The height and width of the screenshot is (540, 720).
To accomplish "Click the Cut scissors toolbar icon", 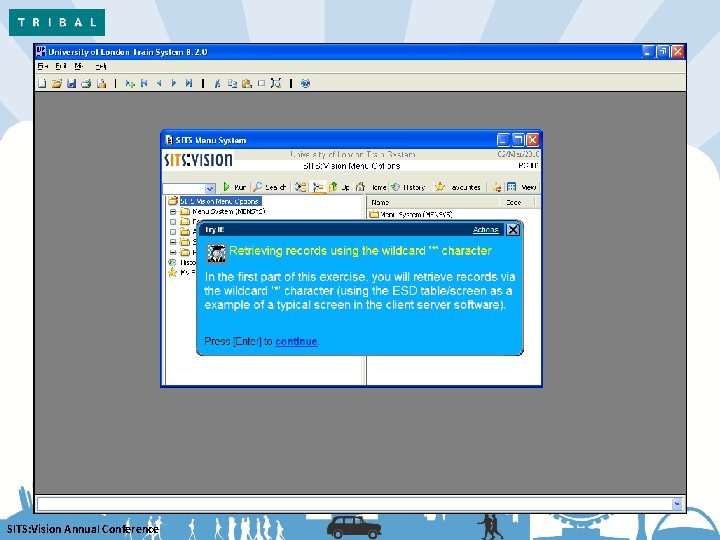I will pyautogui.click(x=218, y=83).
